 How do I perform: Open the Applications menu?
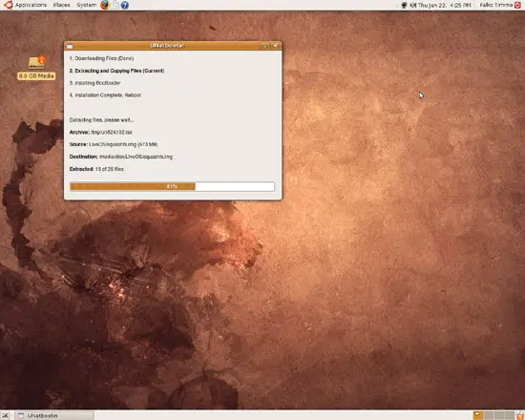[31, 5]
